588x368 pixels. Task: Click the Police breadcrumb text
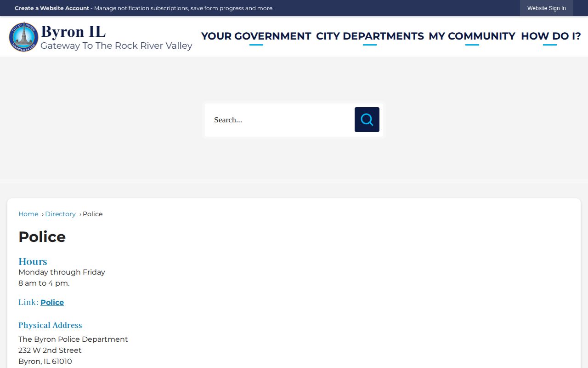click(x=93, y=214)
